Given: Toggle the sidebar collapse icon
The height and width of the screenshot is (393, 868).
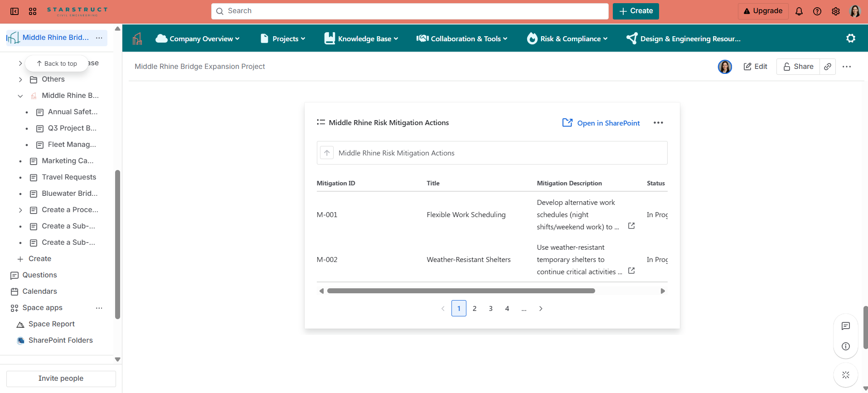Looking at the screenshot, I should [x=15, y=11].
